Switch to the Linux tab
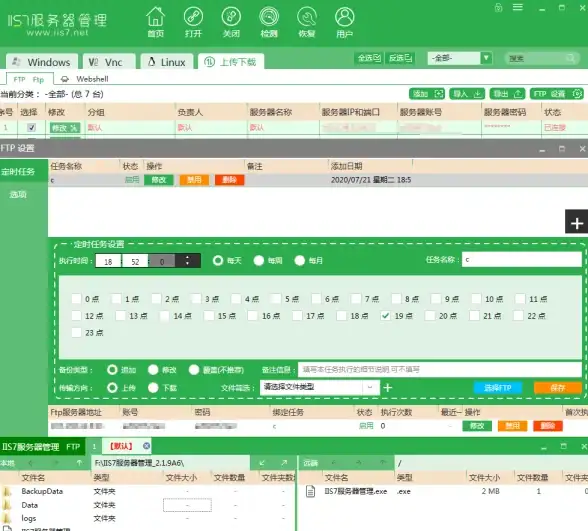588x531 pixels. (167, 62)
